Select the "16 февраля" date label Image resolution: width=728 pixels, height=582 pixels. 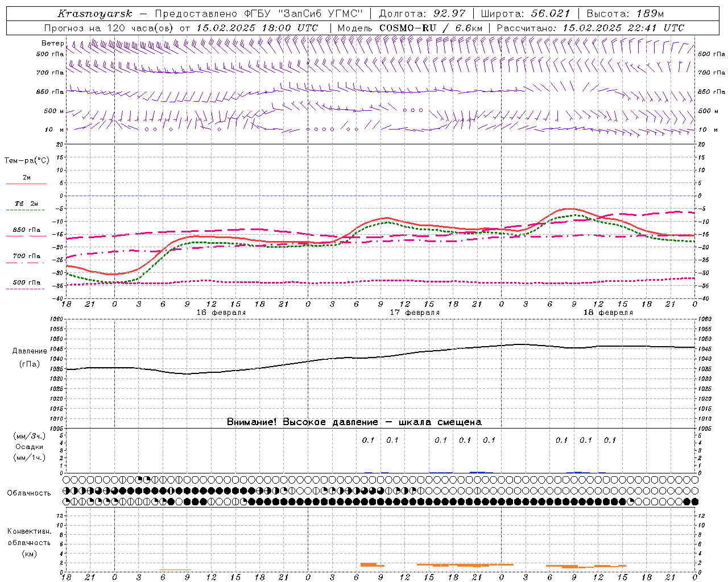tap(221, 313)
